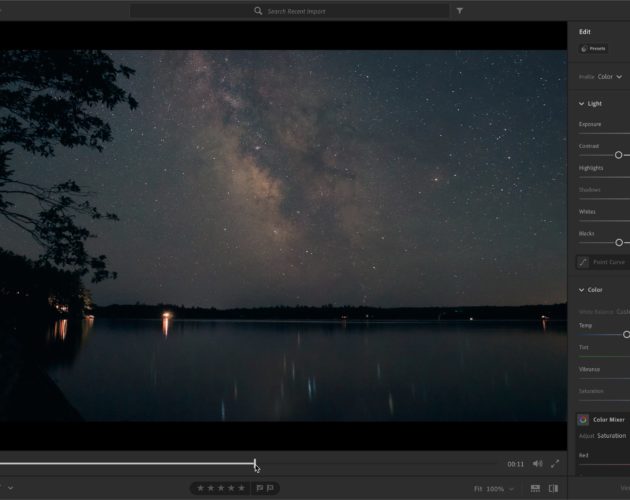The image size is (630, 500).
Task: Click the Exposure slider track
Action: [604, 133]
